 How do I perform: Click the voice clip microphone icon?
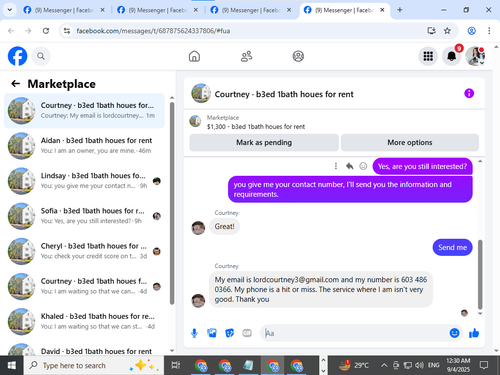194,333
